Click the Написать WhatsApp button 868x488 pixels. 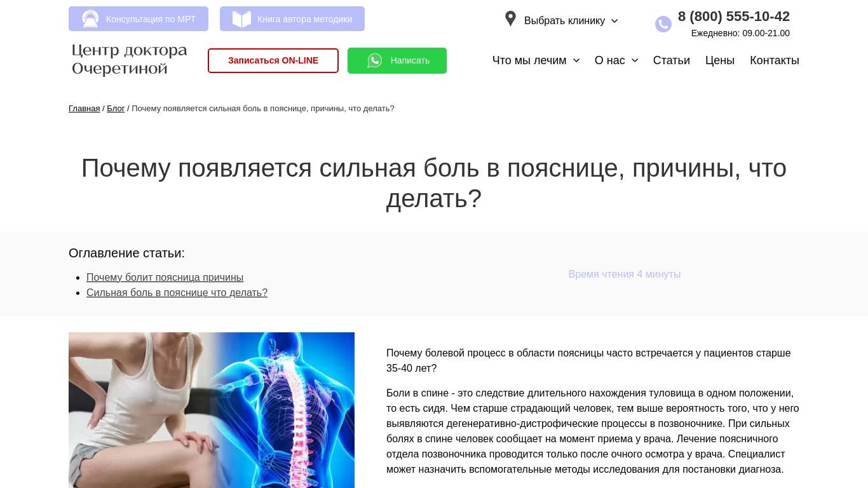(397, 60)
